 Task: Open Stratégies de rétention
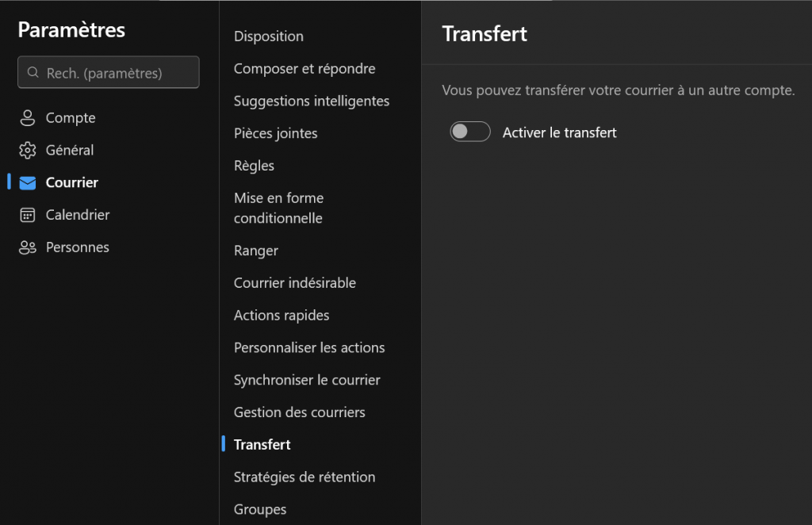point(304,477)
